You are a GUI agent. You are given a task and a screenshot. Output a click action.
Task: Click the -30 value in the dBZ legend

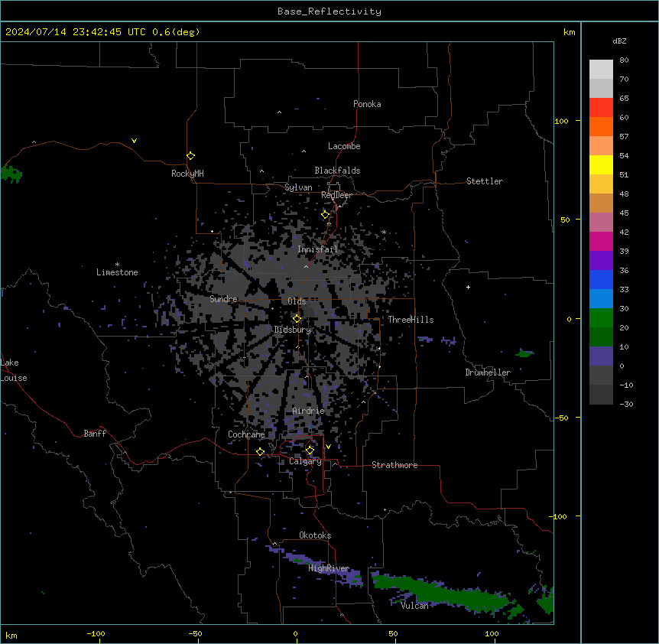click(626, 404)
